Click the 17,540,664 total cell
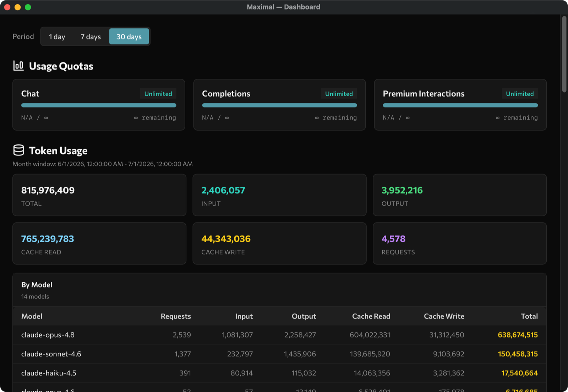The width and height of the screenshot is (568, 392). pos(519,373)
